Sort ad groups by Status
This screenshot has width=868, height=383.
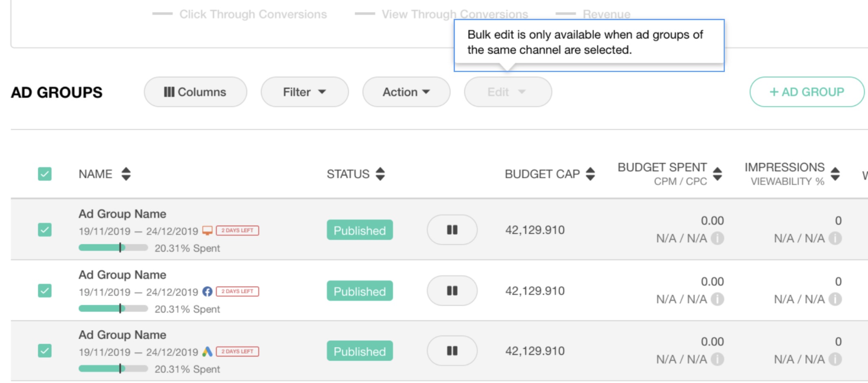click(x=380, y=174)
